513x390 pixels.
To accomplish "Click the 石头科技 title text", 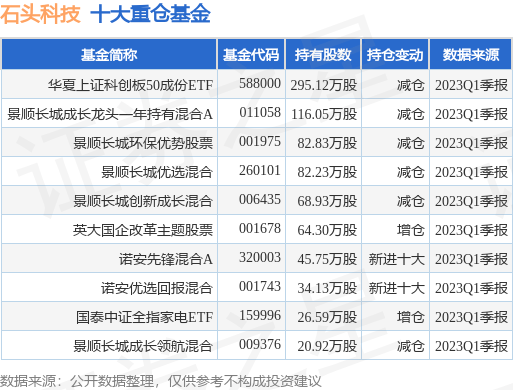I will click(x=40, y=14).
